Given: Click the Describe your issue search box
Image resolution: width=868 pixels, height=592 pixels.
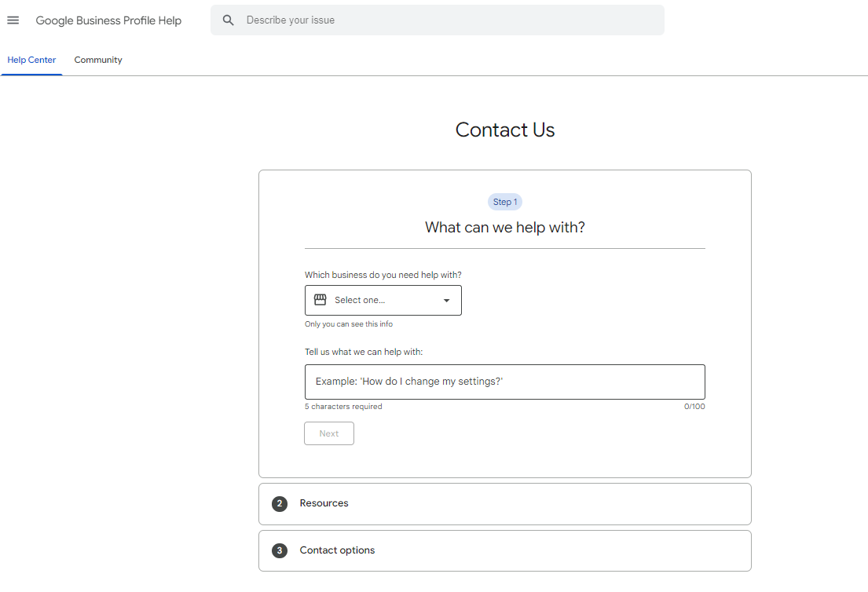Looking at the screenshot, I should click(x=437, y=20).
